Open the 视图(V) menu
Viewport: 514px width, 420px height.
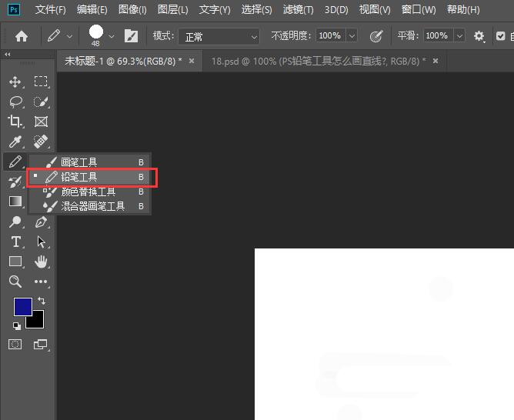375,9
